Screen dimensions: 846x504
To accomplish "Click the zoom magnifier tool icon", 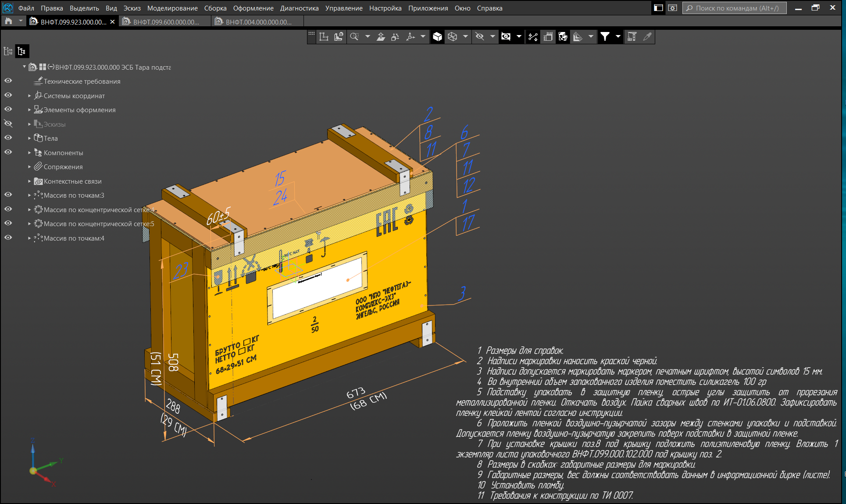I will click(x=354, y=37).
